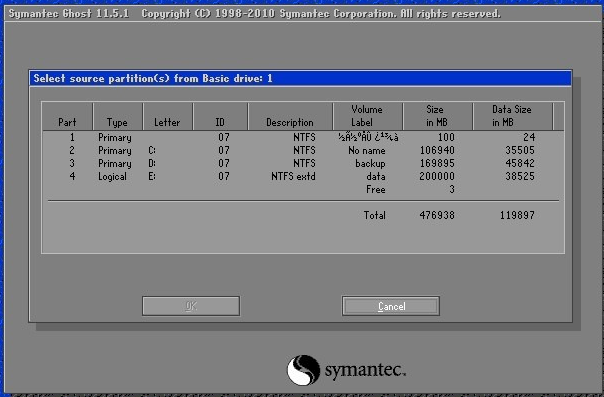Select partition 4 Logical E: row
Image resolution: width=604 pixels, height=397 pixels.
[x=303, y=176]
